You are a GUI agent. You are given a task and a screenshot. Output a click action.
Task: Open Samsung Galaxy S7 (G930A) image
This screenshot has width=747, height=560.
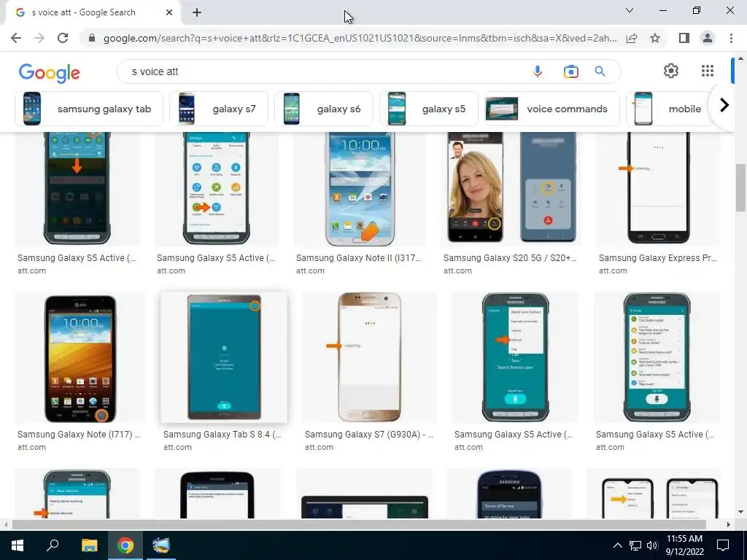click(x=370, y=357)
